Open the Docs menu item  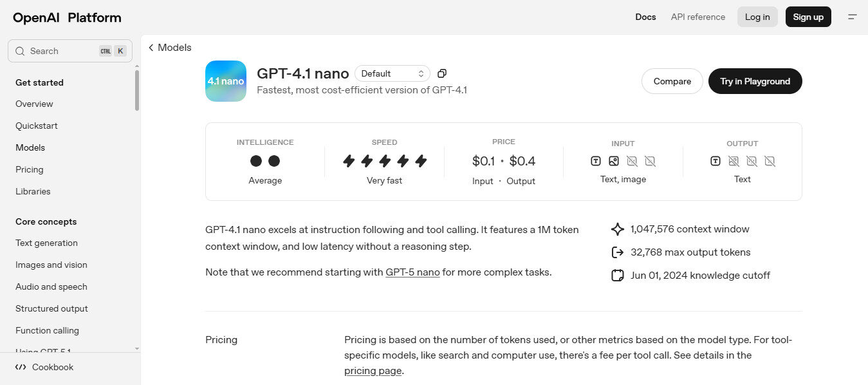tap(645, 17)
